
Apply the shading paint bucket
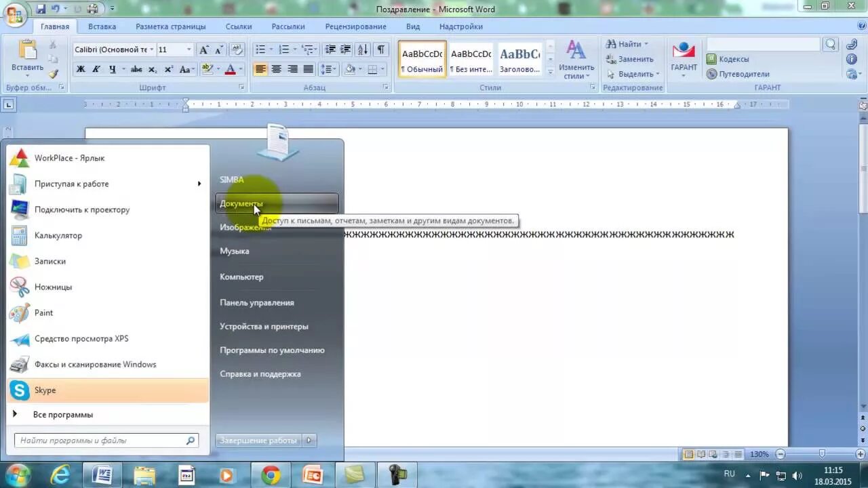pyautogui.click(x=350, y=69)
